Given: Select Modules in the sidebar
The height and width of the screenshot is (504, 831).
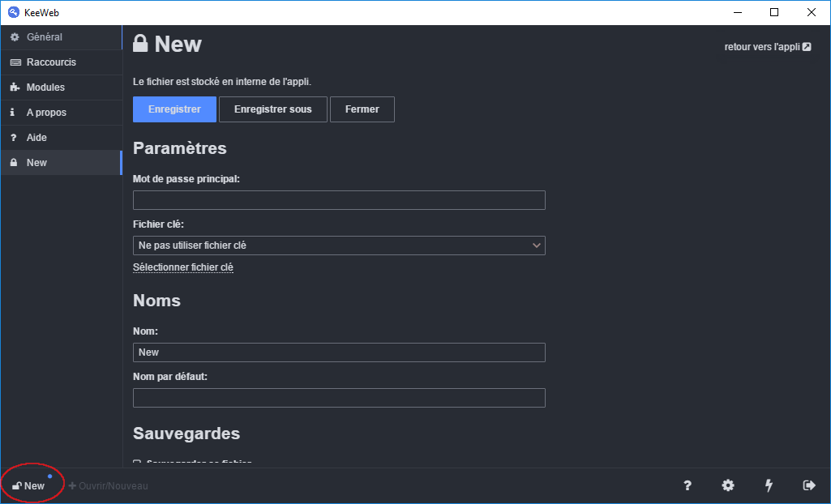Looking at the screenshot, I should pos(45,88).
